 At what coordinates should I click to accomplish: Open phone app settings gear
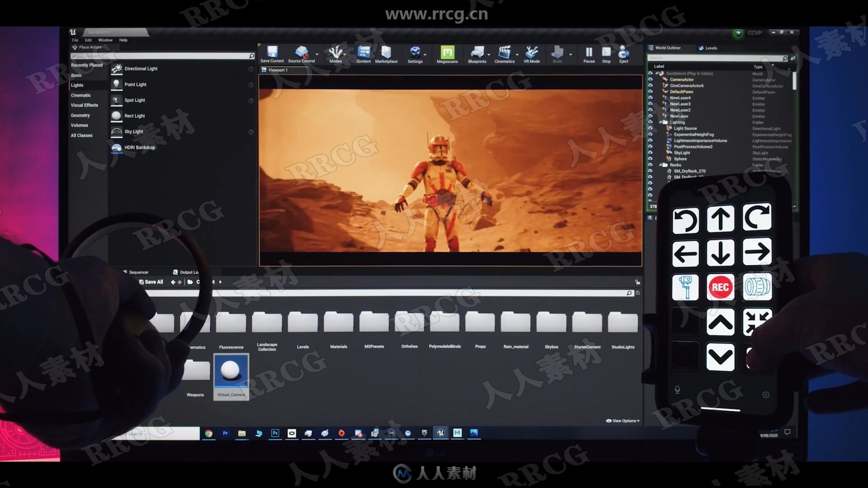tap(765, 394)
